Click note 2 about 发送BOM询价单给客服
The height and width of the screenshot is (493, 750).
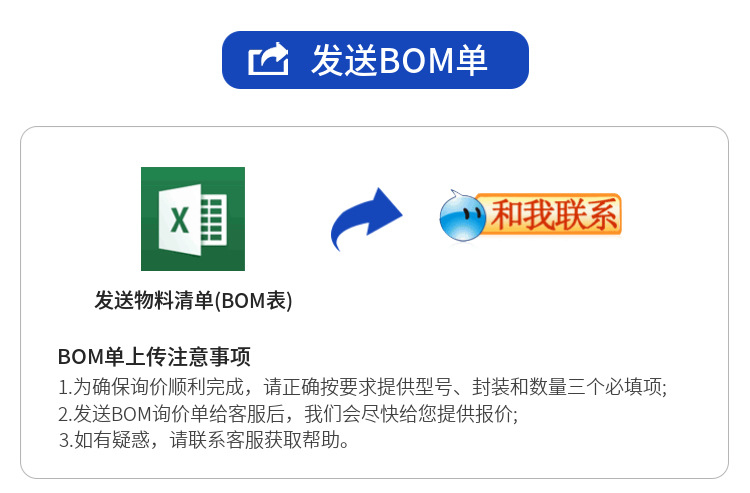coord(288,414)
